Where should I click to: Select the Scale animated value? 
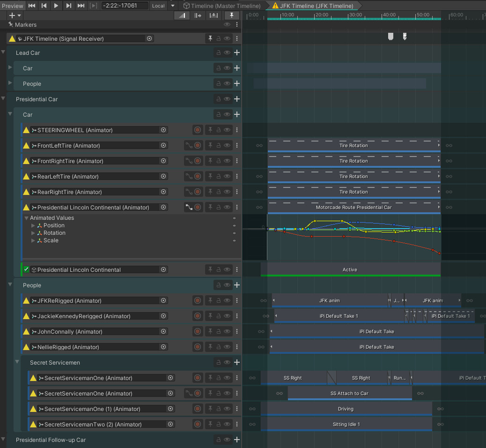pyautogui.click(x=51, y=240)
